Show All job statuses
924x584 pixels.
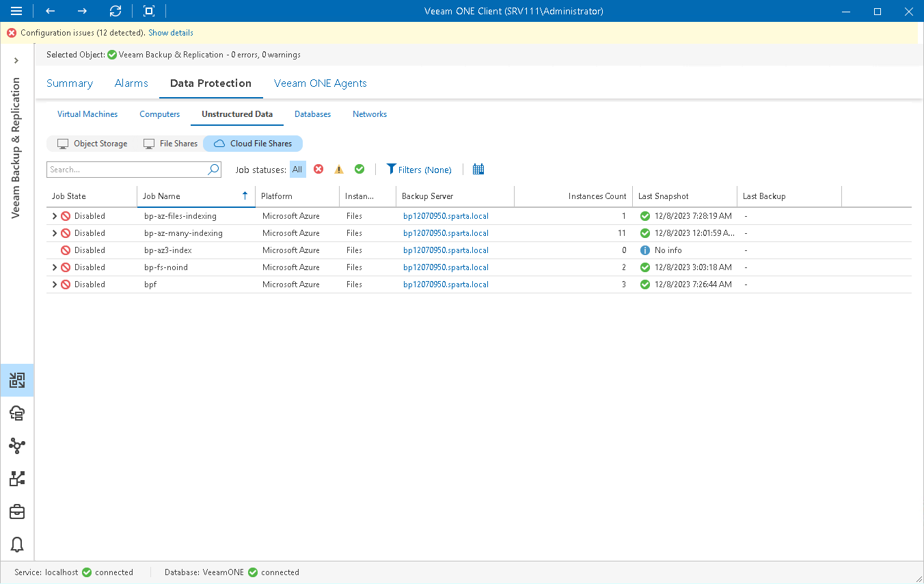297,170
